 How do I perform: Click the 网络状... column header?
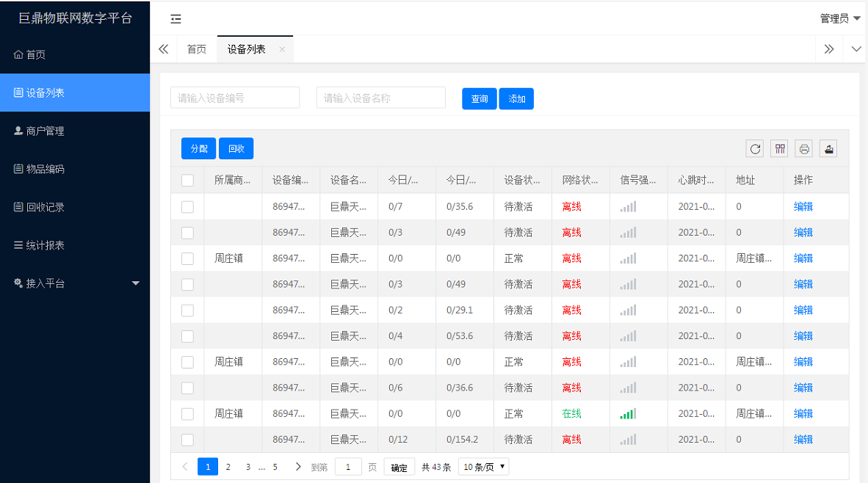(x=580, y=180)
